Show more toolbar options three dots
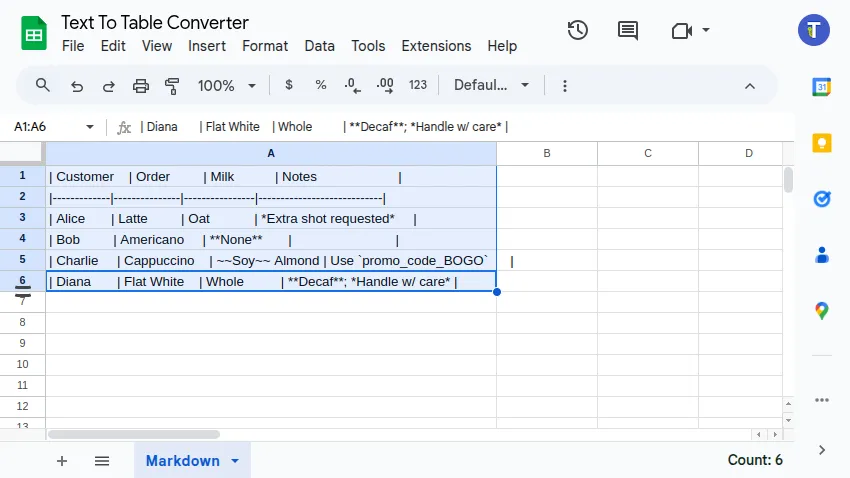 coord(564,86)
